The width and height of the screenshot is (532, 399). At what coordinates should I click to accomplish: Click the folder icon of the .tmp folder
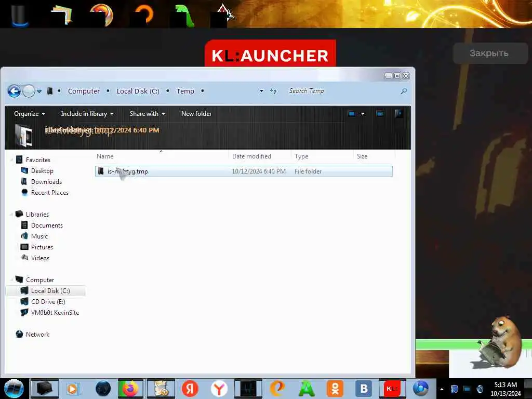[x=101, y=171]
